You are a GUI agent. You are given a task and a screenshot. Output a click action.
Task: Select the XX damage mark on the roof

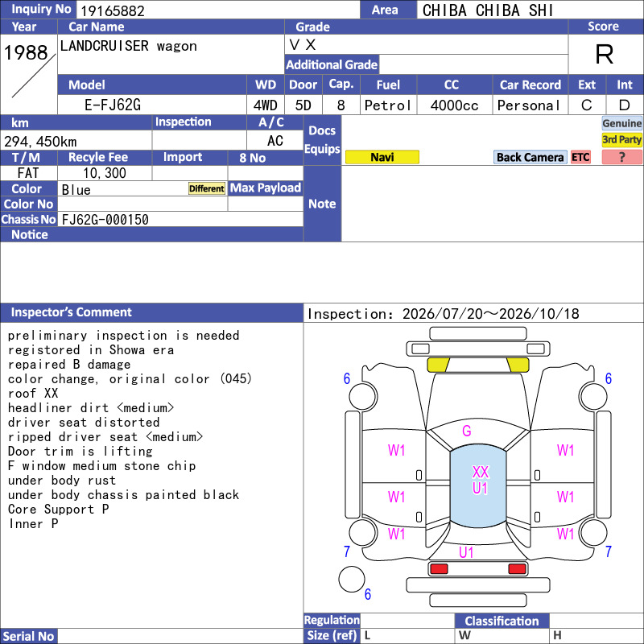click(x=480, y=472)
